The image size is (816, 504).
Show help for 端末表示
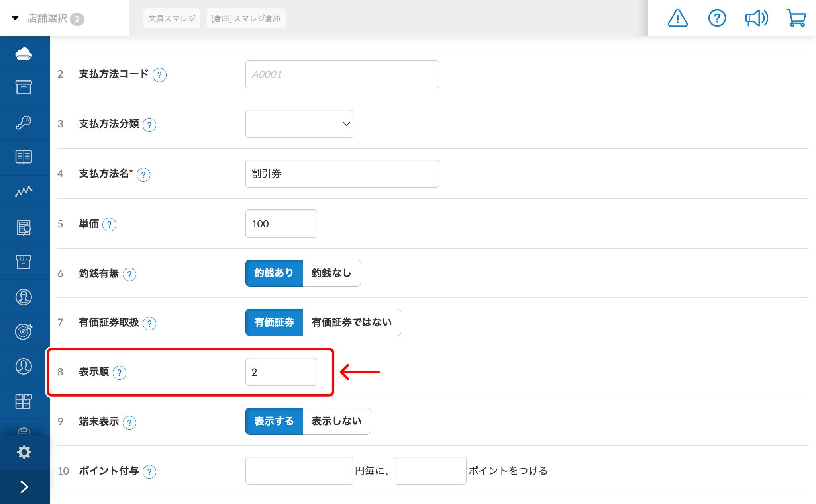click(129, 422)
